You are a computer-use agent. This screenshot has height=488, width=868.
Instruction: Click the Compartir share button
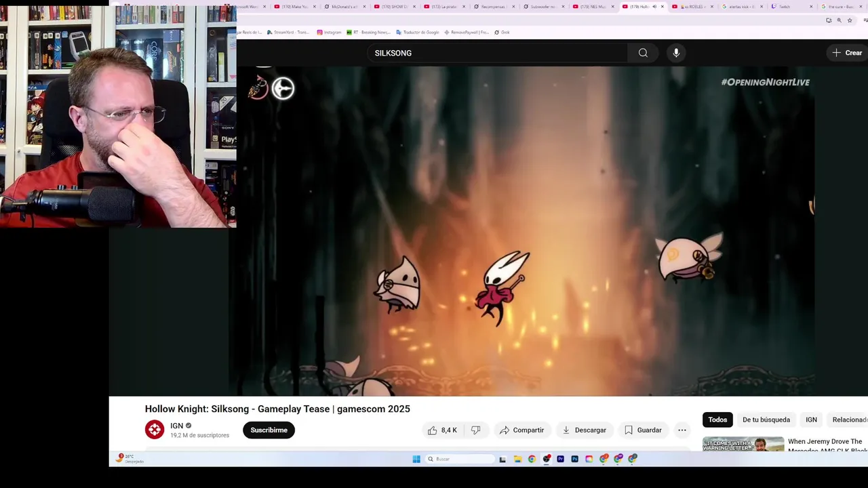click(521, 430)
